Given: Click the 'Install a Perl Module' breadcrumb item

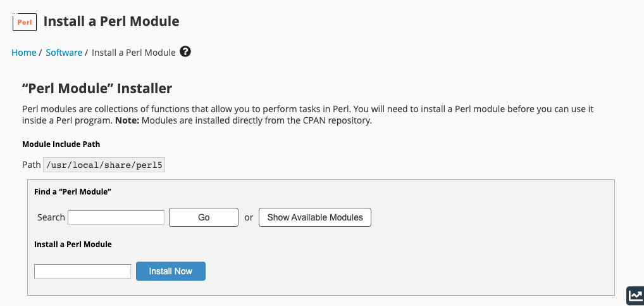Looking at the screenshot, I should pyautogui.click(x=133, y=53).
